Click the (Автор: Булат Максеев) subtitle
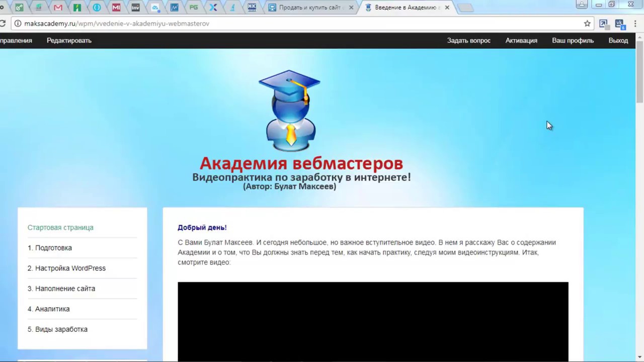The image size is (644, 362). (290, 187)
